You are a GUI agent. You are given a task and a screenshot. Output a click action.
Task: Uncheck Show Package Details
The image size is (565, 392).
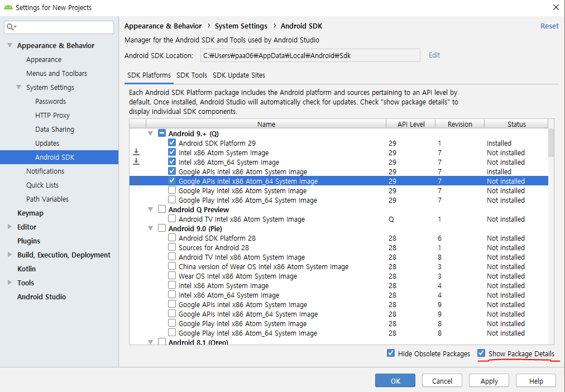tap(481, 353)
